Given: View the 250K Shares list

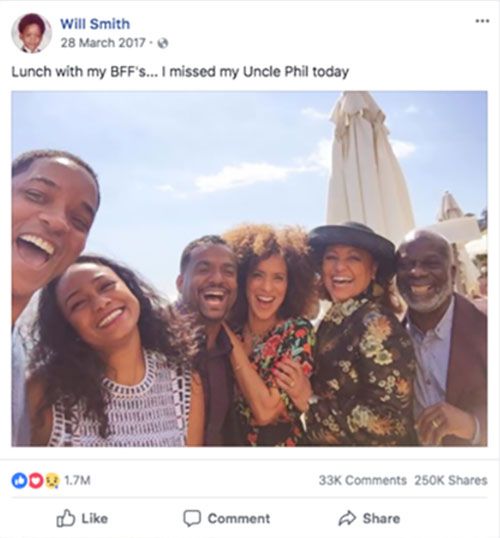Looking at the screenshot, I should point(451,480).
